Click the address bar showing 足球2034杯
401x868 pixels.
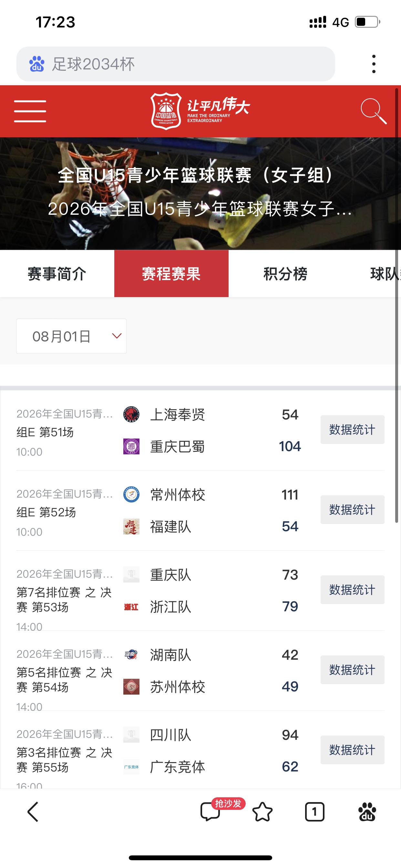[176, 64]
